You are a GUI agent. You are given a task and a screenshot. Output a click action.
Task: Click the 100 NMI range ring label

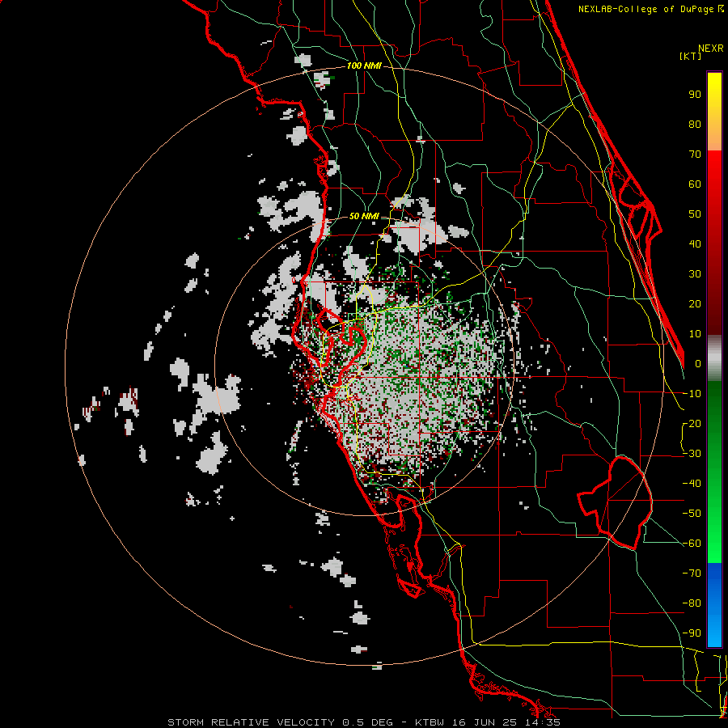[364, 66]
